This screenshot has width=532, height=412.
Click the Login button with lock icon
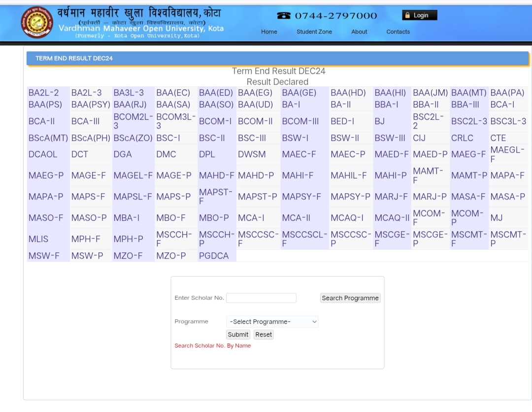coord(420,15)
